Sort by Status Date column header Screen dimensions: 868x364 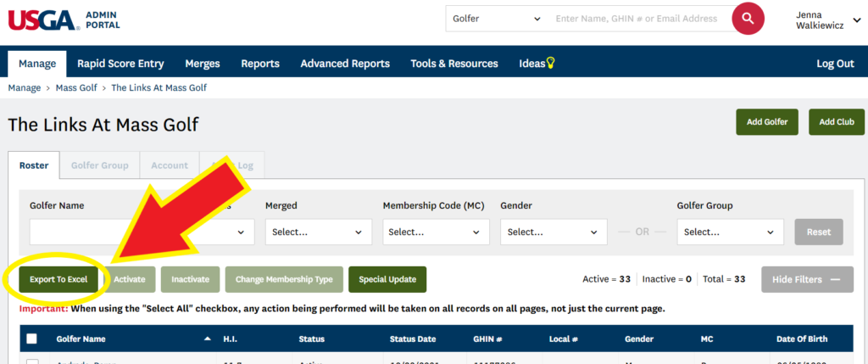413,339
